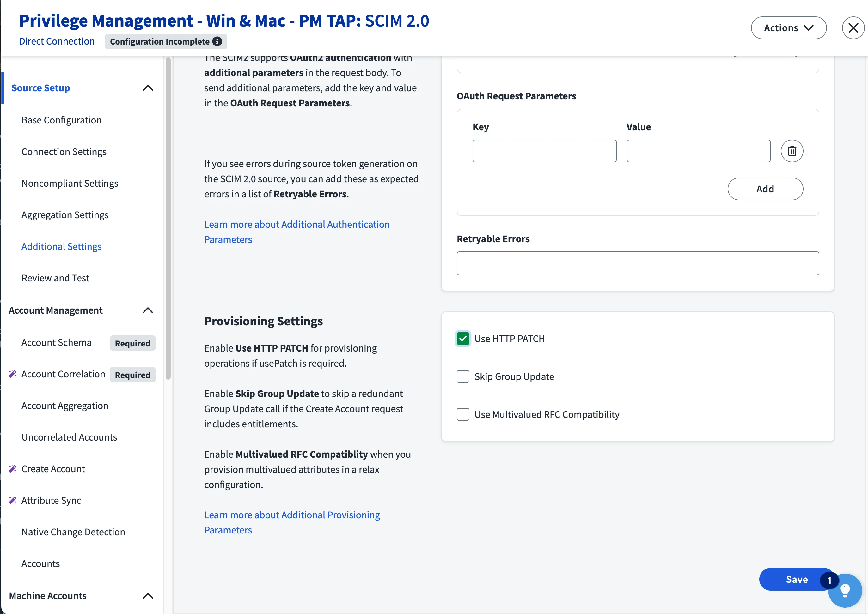Close the source configuration panel

pos(853,27)
